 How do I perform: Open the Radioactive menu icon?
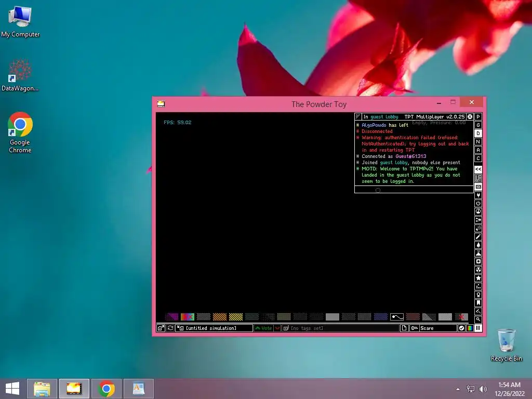[x=478, y=270]
